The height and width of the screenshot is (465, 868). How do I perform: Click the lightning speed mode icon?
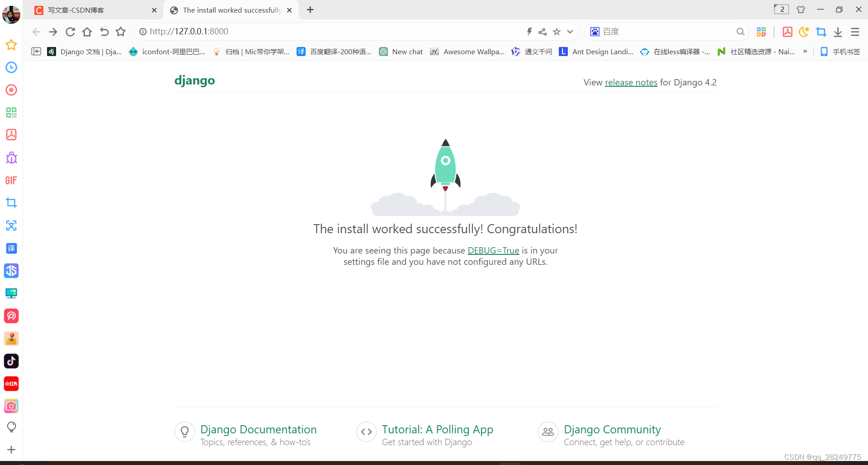click(529, 32)
